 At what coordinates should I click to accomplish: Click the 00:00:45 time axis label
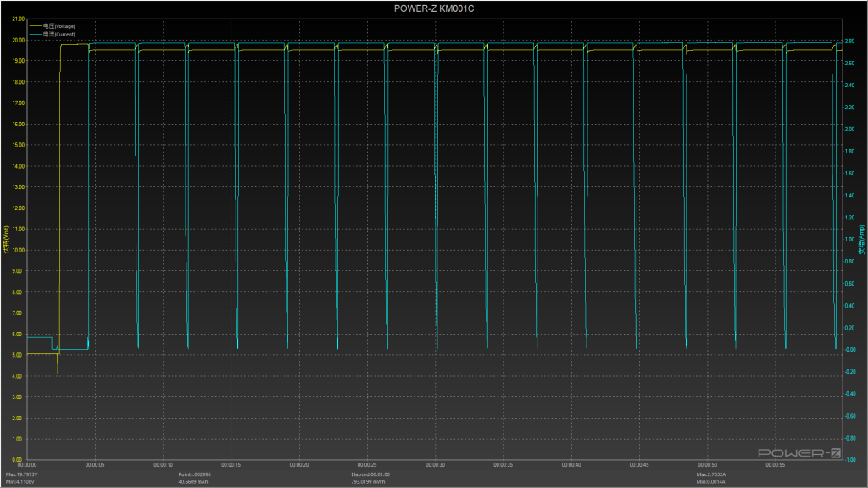coord(639,465)
